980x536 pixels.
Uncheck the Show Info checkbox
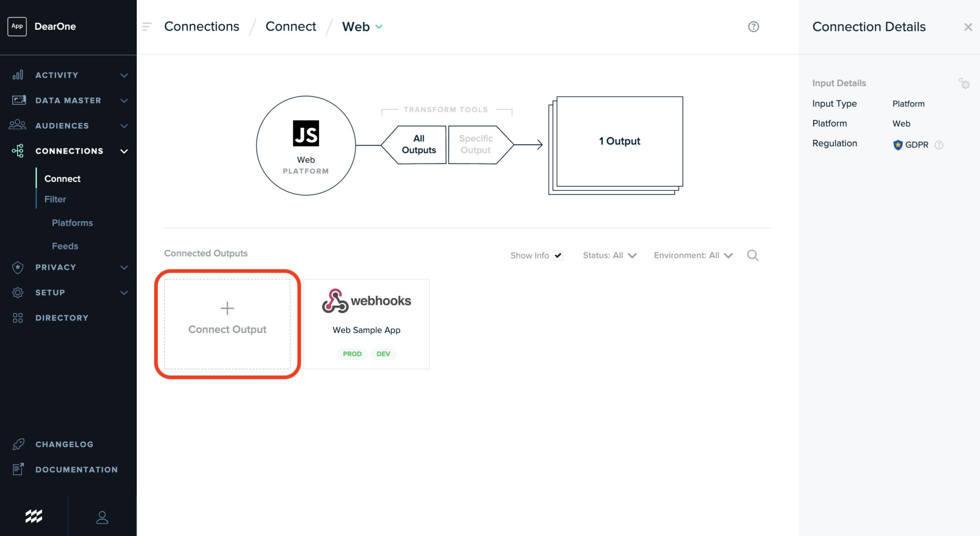tap(558, 256)
